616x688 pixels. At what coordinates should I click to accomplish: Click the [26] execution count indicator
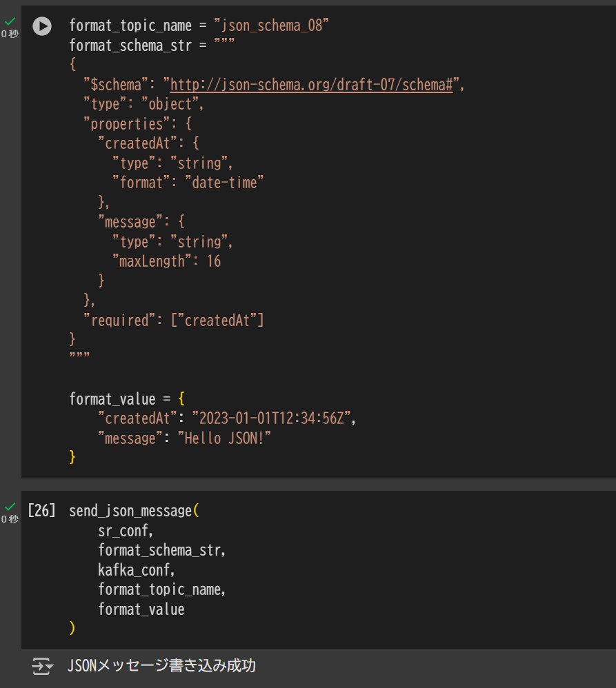(x=41, y=510)
